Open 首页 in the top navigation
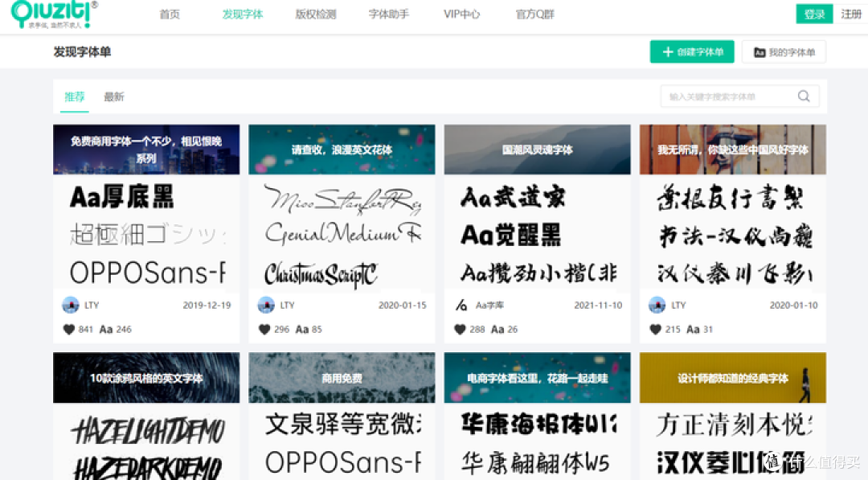The height and width of the screenshot is (480, 868). tap(170, 14)
